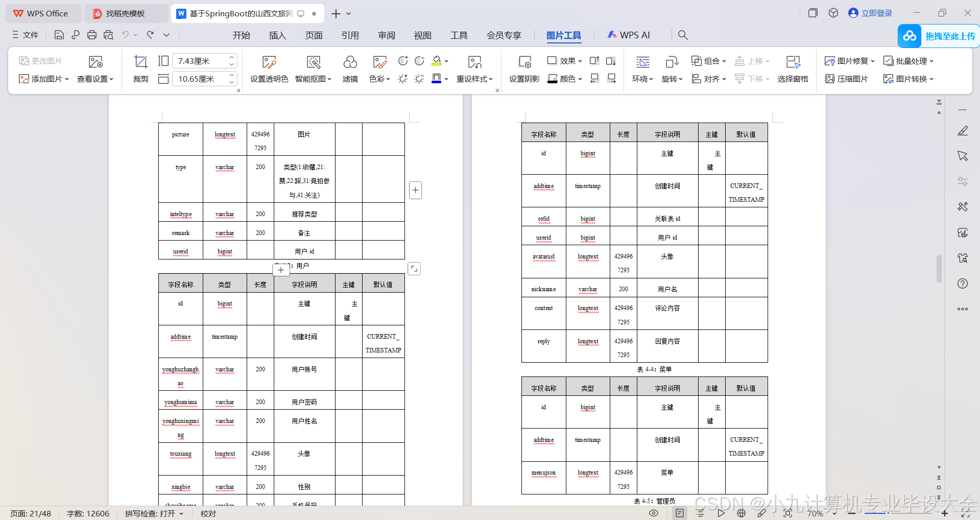This screenshot has height=520, width=980.
Task: Click Set Transparent Color (设置透明色) icon
Action: click(x=269, y=62)
